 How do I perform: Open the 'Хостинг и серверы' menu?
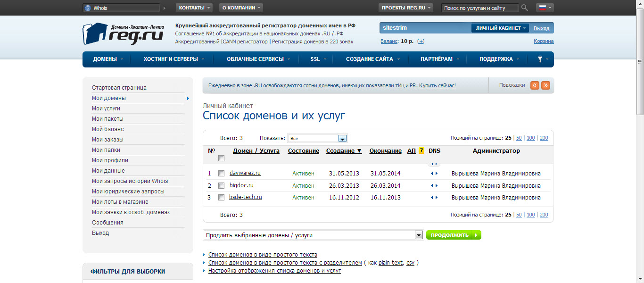tap(174, 59)
